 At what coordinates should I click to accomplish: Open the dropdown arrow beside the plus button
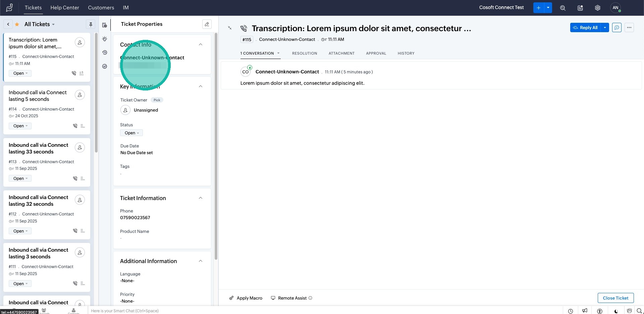[548, 8]
